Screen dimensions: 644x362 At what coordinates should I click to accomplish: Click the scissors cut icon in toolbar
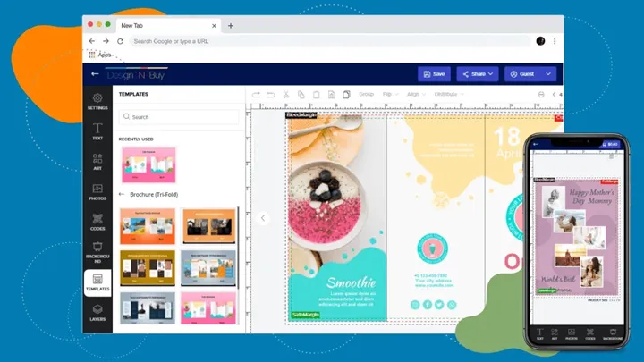287,94
